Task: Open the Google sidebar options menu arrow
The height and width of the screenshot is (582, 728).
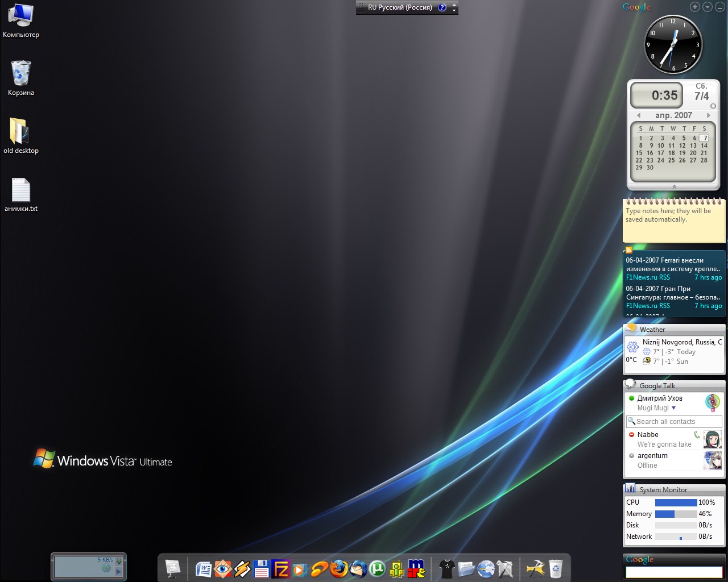Action: pos(708,7)
